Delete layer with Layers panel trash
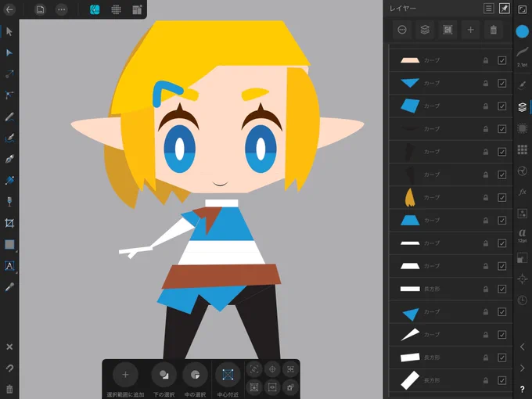 point(494,30)
